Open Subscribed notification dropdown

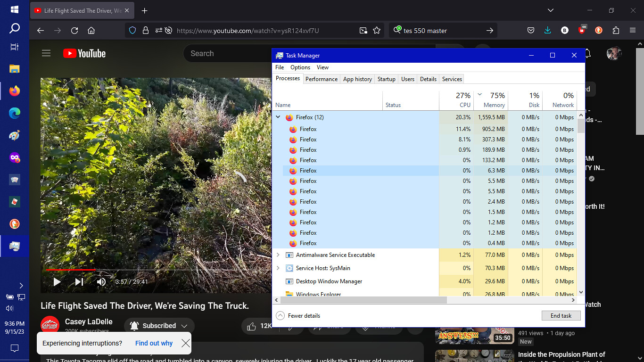click(159, 326)
